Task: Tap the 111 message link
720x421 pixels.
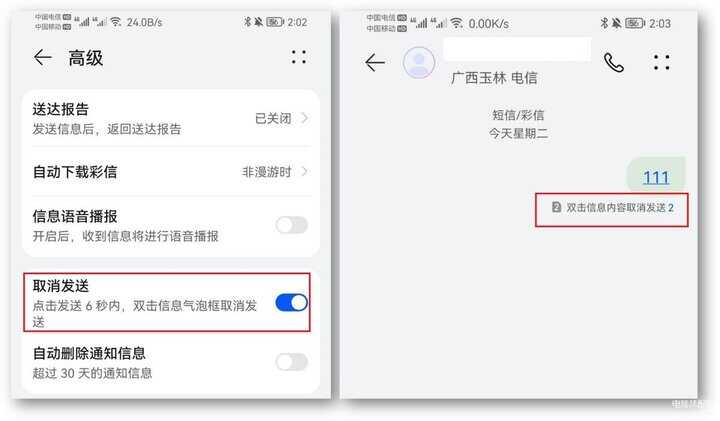Action: pyautogui.click(x=656, y=177)
